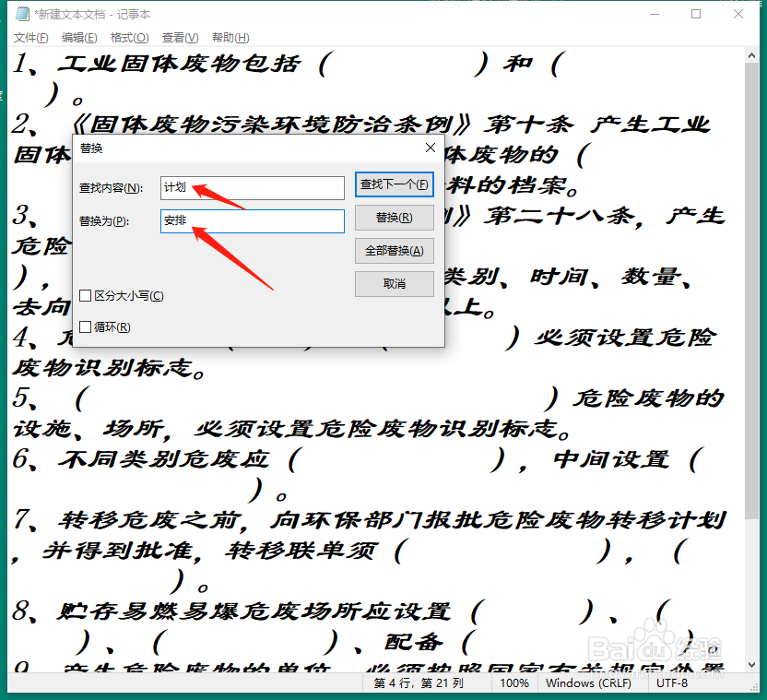Image resolution: width=767 pixels, height=700 pixels.
Task: Click the status bar text 第 4 行, 第 21 列
Action: click(419, 682)
